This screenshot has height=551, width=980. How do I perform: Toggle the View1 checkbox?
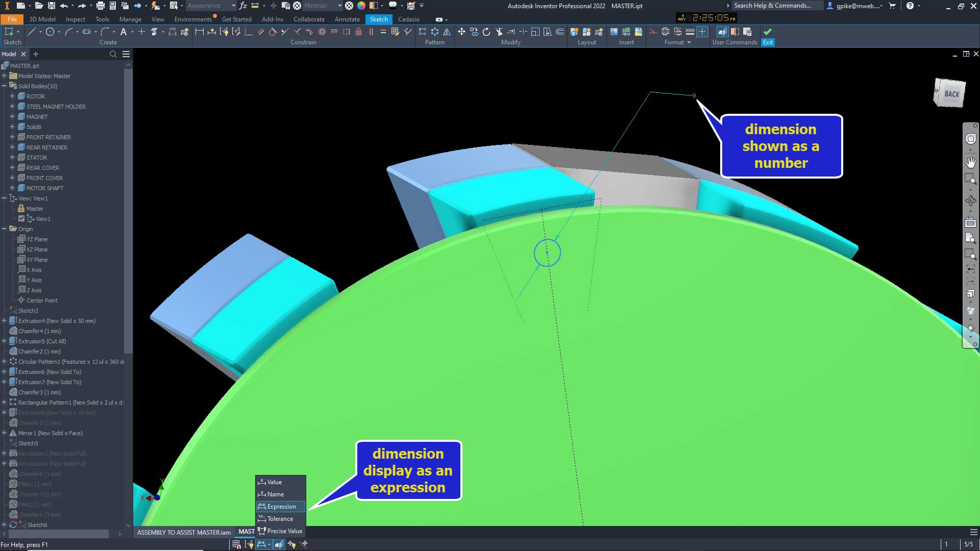[x=21, y=218]
